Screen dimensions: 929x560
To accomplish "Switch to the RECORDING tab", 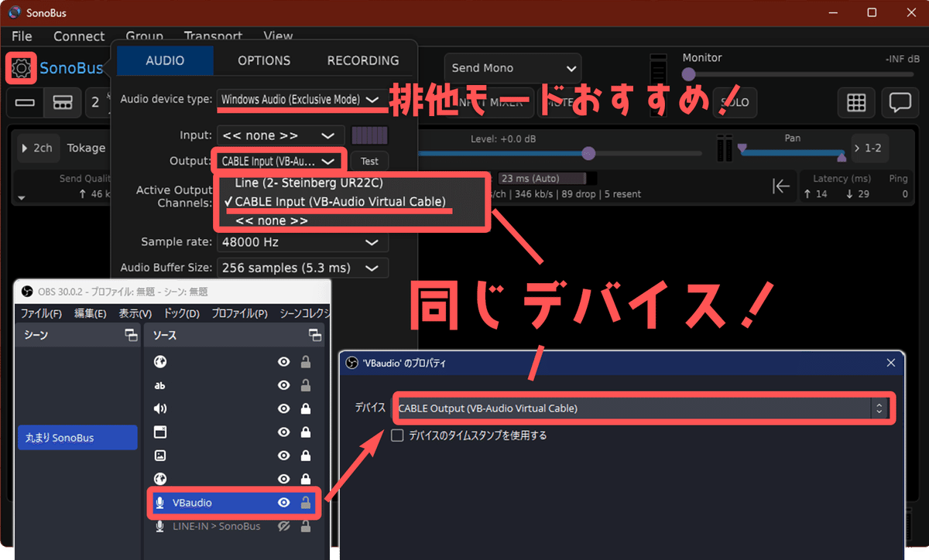I will click(363, 60).
